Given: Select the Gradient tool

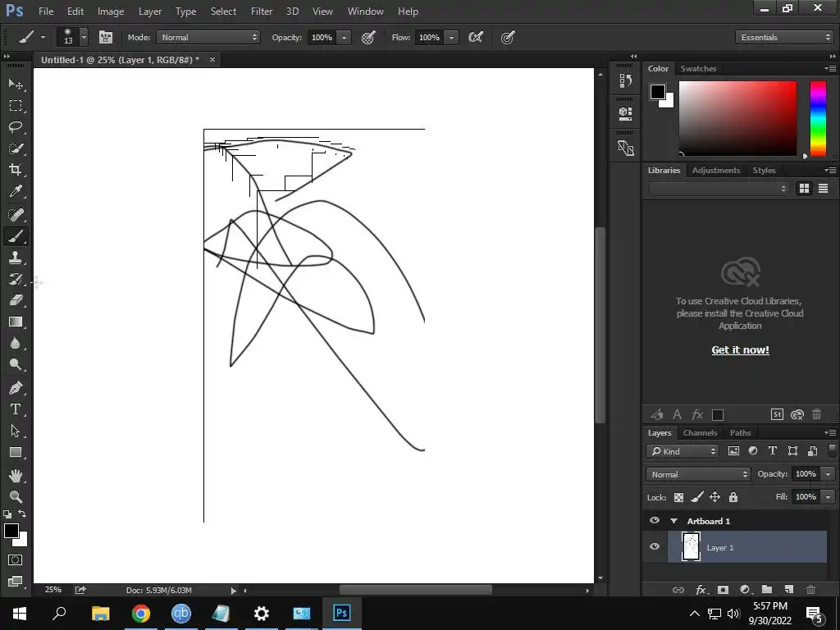Looking at the screenshot, I should [16, 322].
